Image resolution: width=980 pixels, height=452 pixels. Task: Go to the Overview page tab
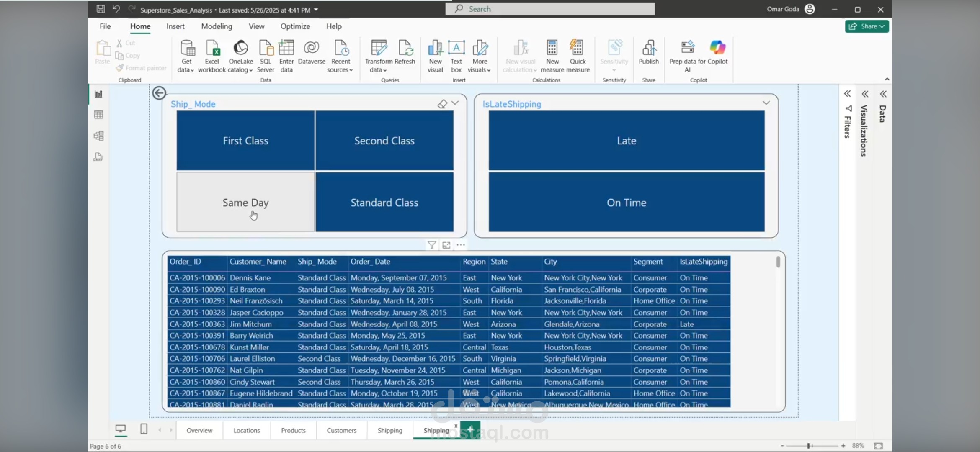click(x=199, y=430)
